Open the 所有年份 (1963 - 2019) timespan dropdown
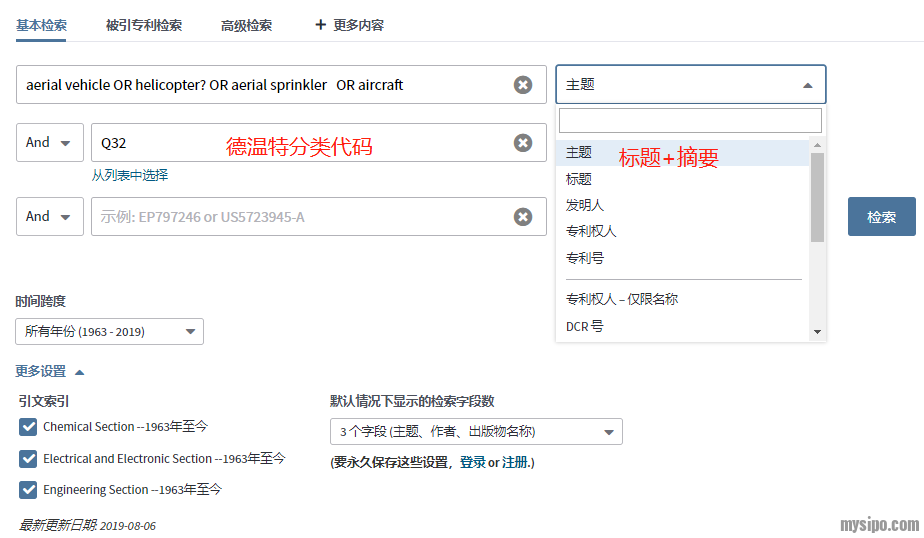Viewport: 924px width, 538px height. pyautogui.click(x=110, y=332)
